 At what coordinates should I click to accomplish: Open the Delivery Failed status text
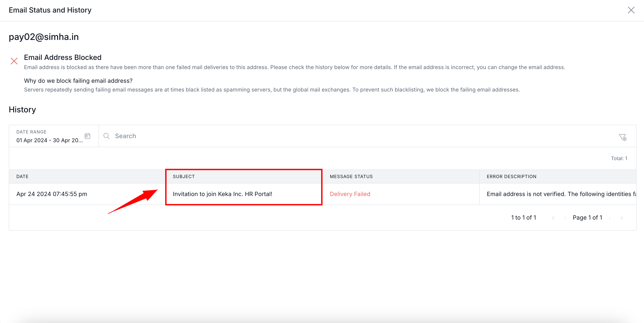[x=350, y=194]
